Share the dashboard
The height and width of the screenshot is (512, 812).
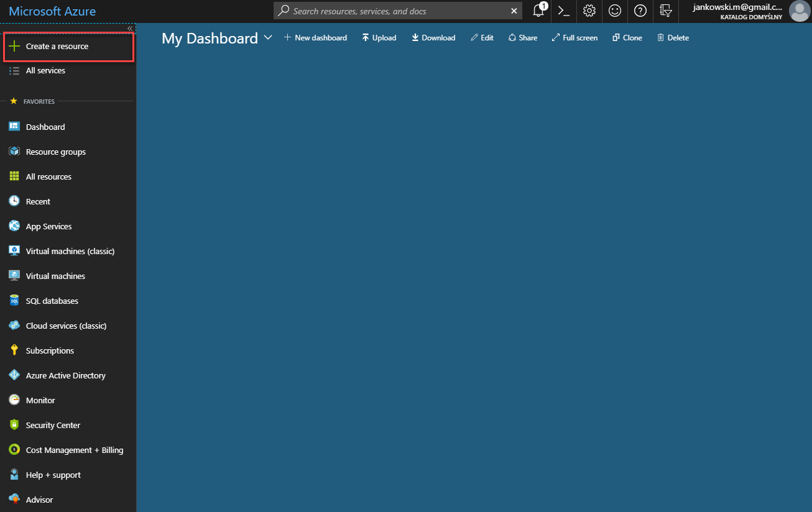(x=522, y=38)
